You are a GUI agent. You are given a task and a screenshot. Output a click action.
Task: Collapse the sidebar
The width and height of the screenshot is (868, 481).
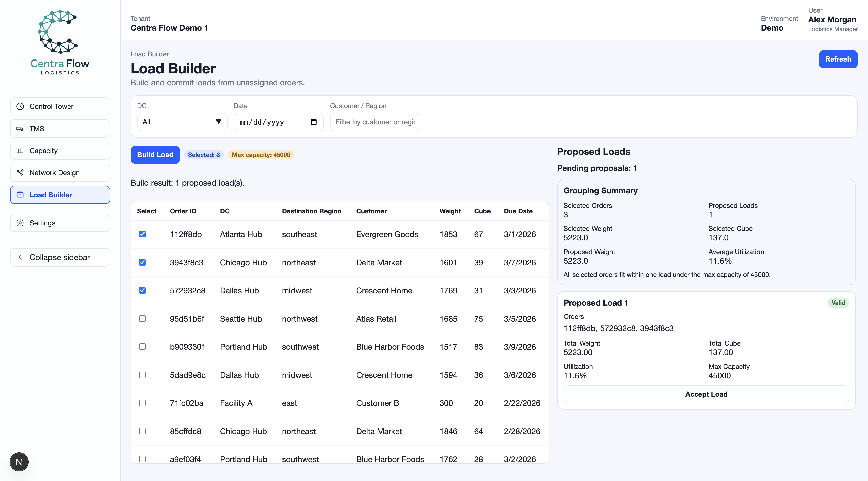[x=60, y=257]
